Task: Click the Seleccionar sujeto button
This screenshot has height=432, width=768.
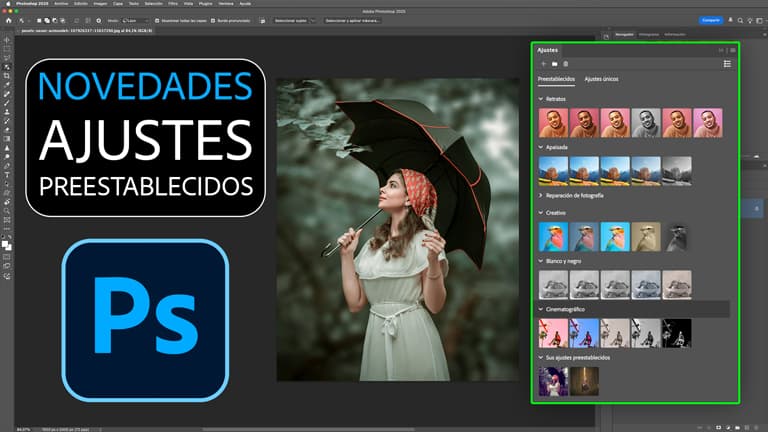Action: point(290,21)
